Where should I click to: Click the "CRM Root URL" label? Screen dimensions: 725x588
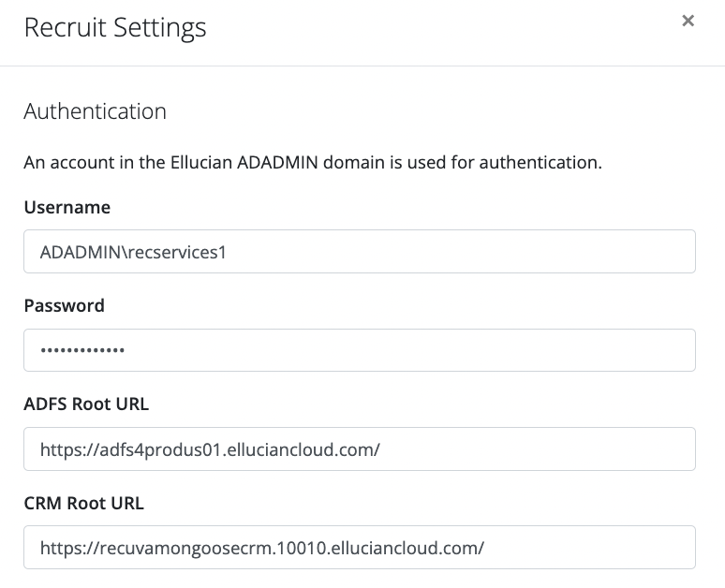tap(83, 503)
